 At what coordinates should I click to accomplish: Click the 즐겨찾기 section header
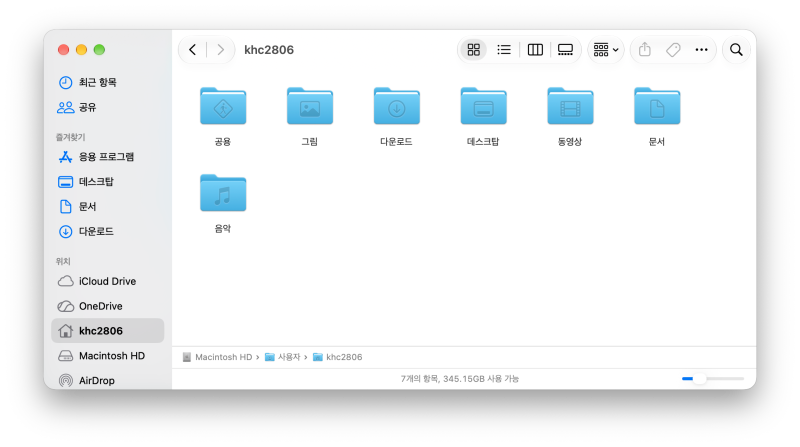pyautogui.click(x=70, y=137)
